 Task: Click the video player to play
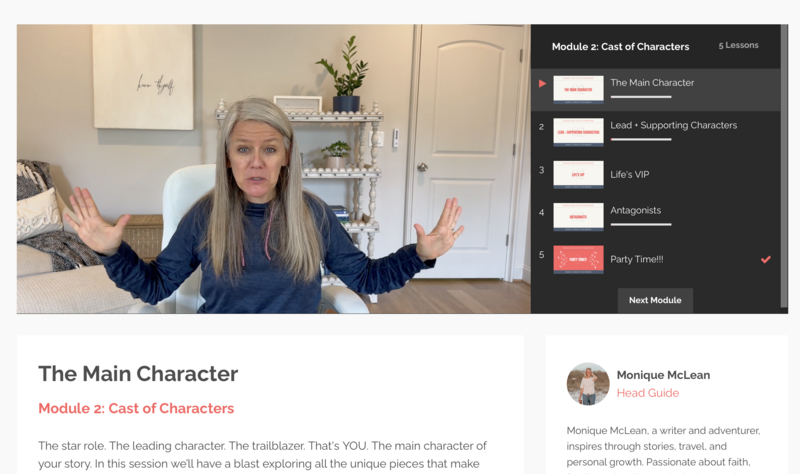tap(273, 169)
